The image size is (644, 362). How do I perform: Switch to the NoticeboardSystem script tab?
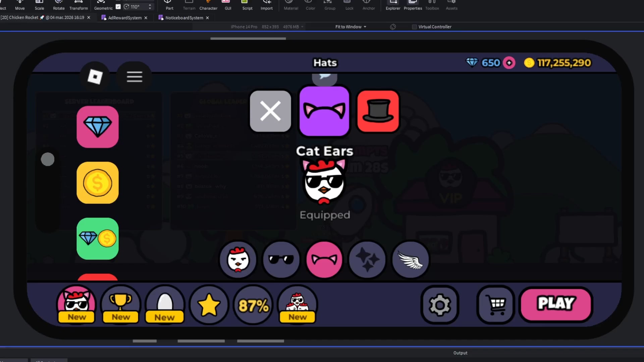pos(184,18)
